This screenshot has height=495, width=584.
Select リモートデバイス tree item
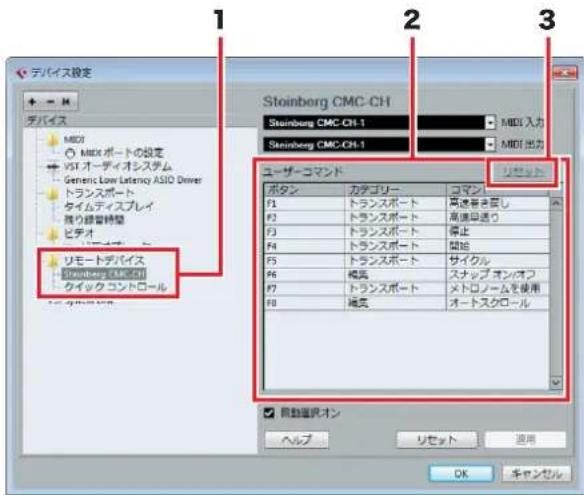point(104,260)
